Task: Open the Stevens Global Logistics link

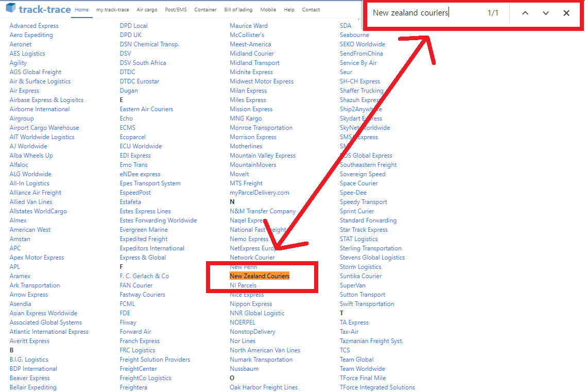Action: (372, 258)
